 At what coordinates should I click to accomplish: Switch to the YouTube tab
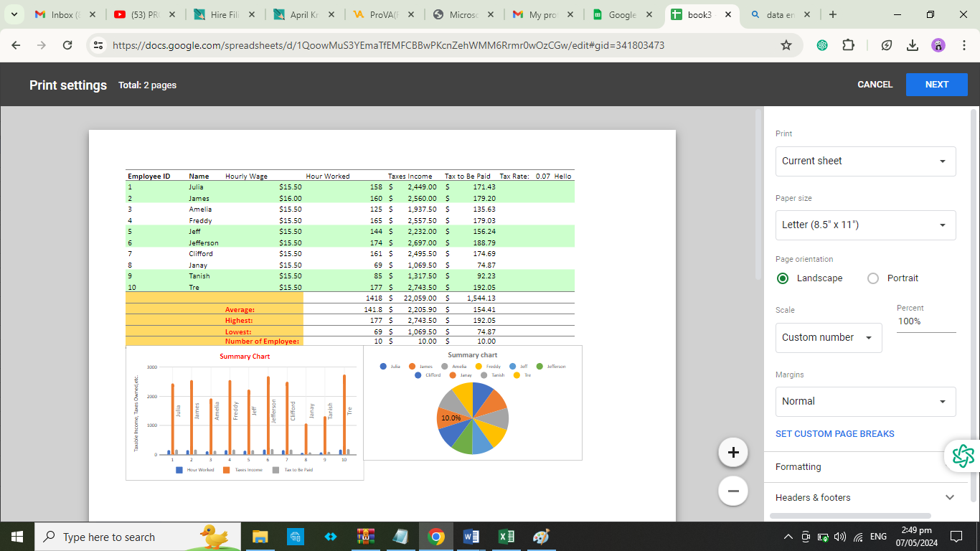pos(145,14)
